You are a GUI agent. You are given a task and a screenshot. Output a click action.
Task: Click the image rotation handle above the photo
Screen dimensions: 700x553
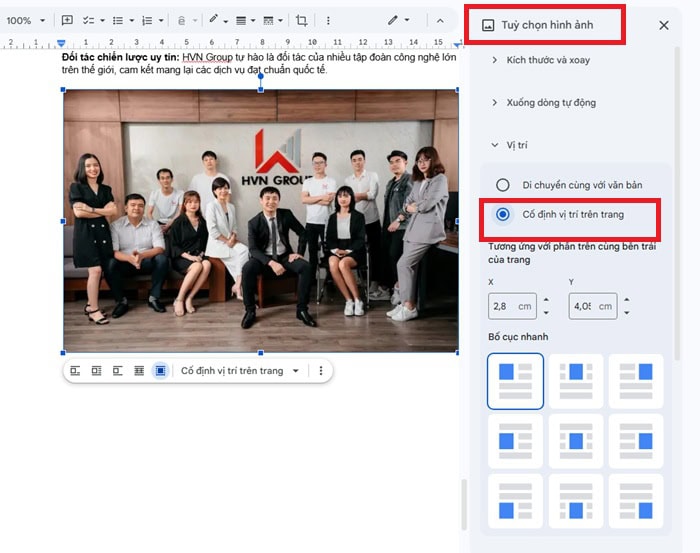click(x=261, y=76)
